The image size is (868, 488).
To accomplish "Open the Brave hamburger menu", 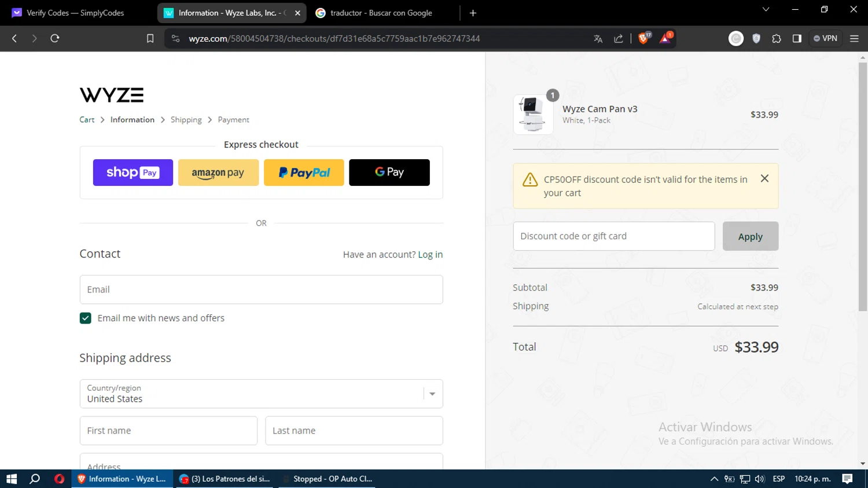I will (x=854, y=39).
